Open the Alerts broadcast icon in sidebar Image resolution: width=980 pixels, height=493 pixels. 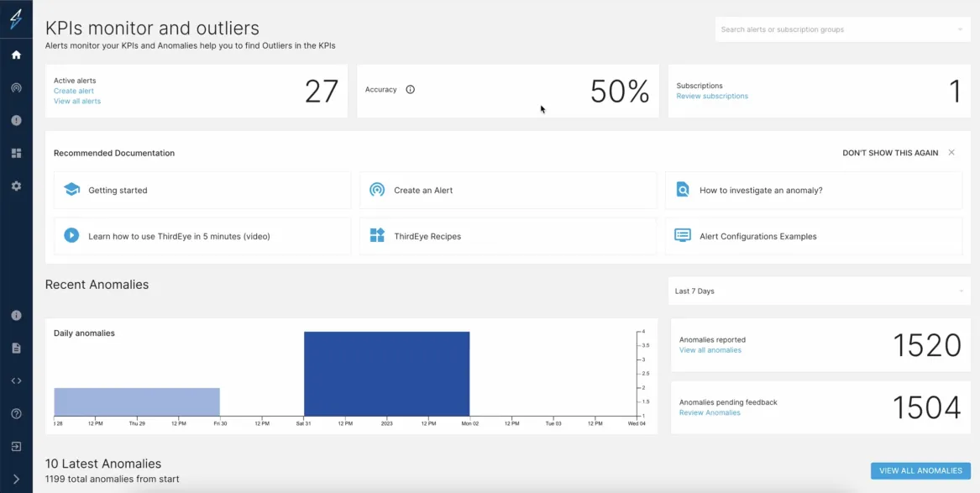[x=16, y=87]
